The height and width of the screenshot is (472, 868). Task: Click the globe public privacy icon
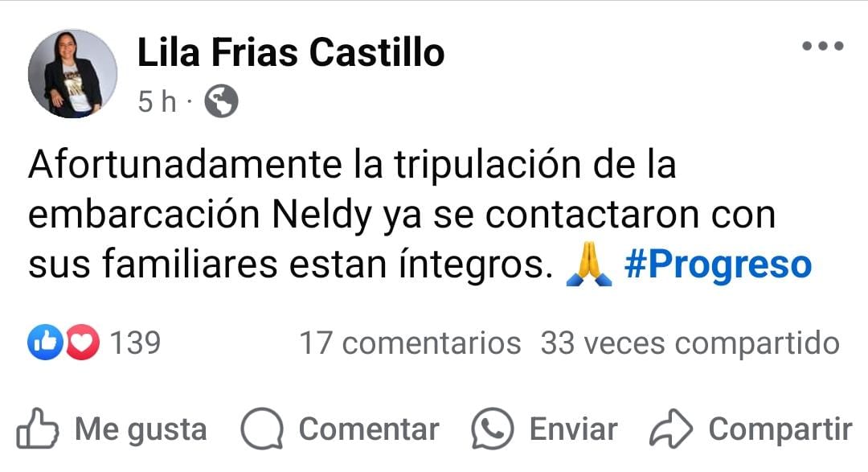coord(221,102)
